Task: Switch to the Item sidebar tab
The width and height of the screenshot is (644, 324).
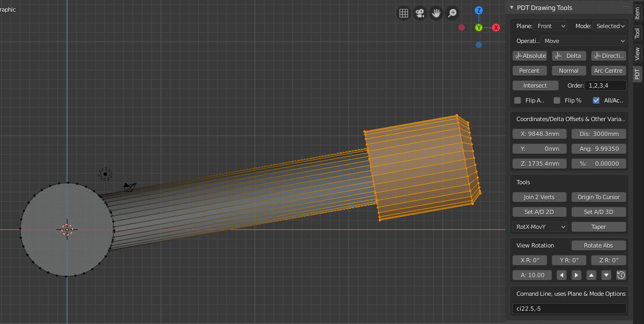Action: tap(638, 13)
